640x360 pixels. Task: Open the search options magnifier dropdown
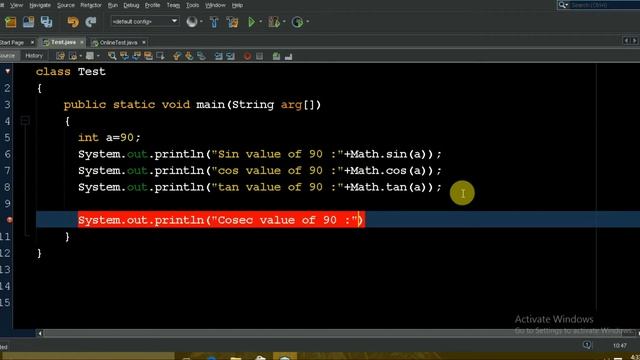pyautogui.click(x=563, y=5)
